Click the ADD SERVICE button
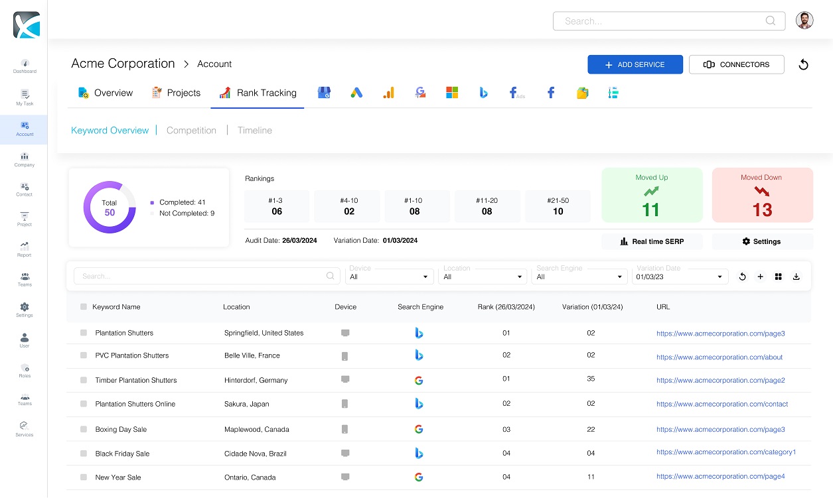Viewport: 833px width, 504px height. point(635,64)
